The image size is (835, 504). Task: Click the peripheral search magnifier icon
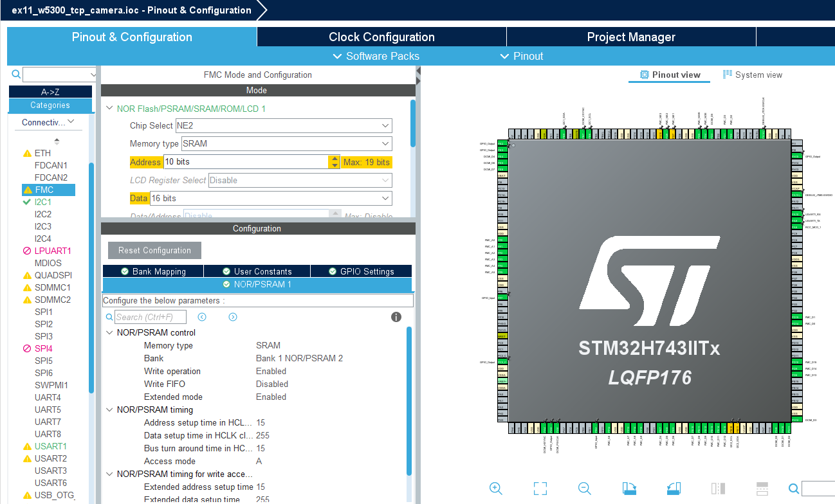[x=16, y=75]
